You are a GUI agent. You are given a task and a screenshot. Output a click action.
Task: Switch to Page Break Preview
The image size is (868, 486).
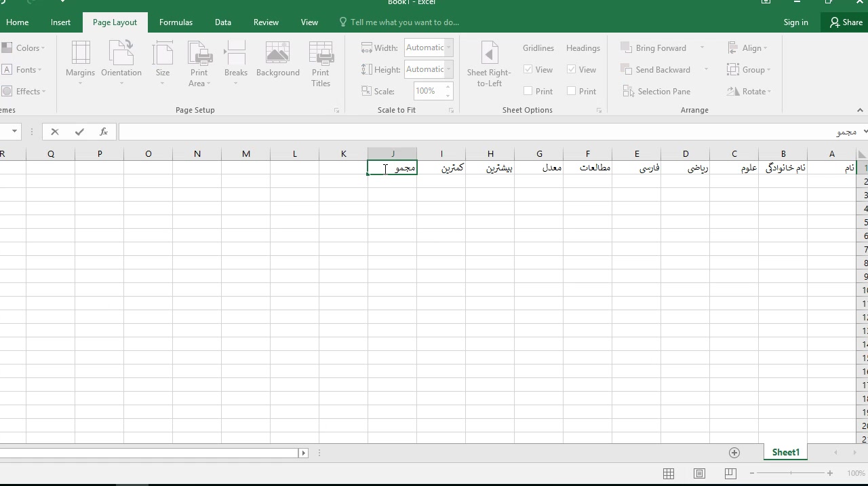pyautogui.click(x=730, y=473)
